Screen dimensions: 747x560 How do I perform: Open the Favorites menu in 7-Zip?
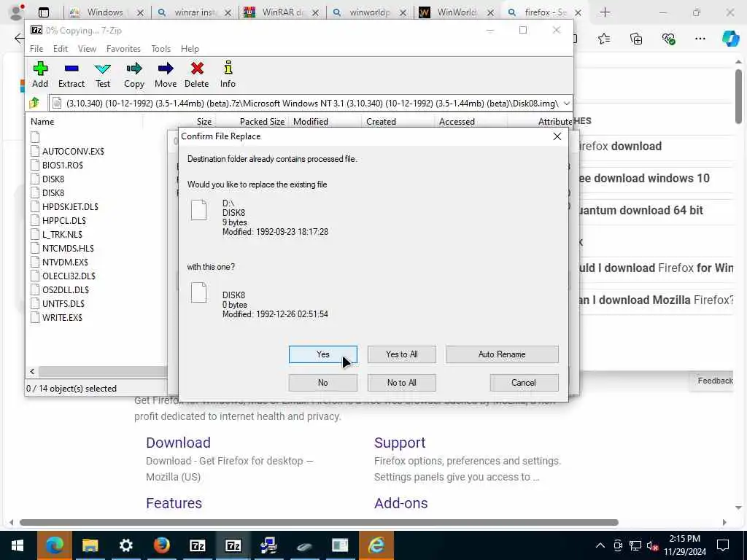point(123,49)
